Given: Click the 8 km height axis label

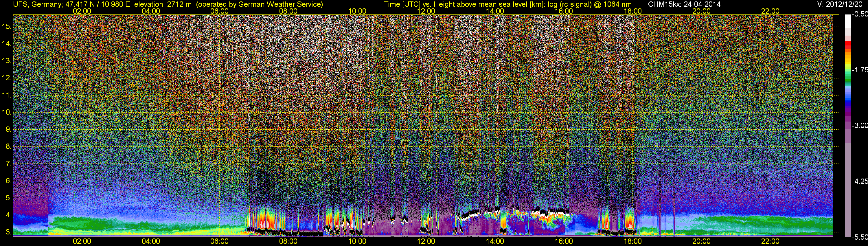Looking at the screenshot, I should (8, 146).
